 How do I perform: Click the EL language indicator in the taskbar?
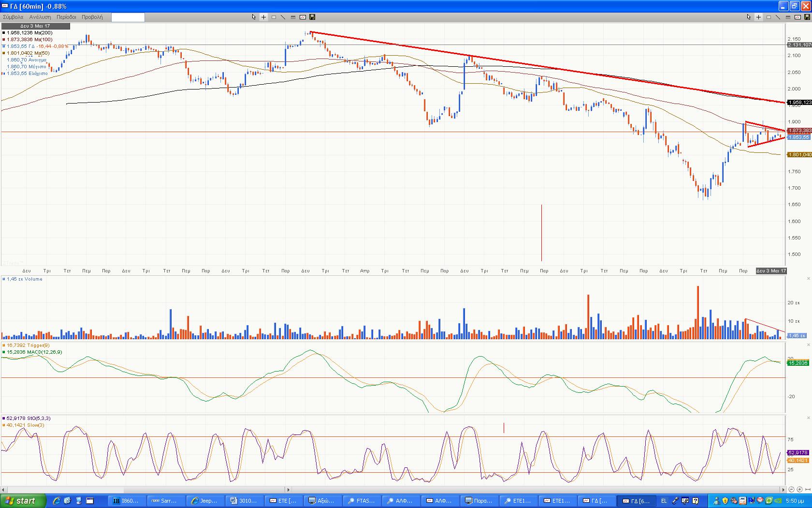click(664, 501)
